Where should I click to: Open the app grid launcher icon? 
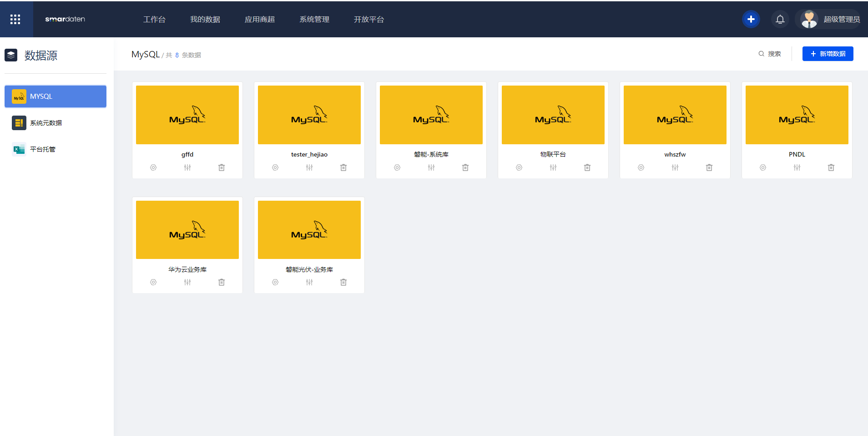click(x=15, y=19)
